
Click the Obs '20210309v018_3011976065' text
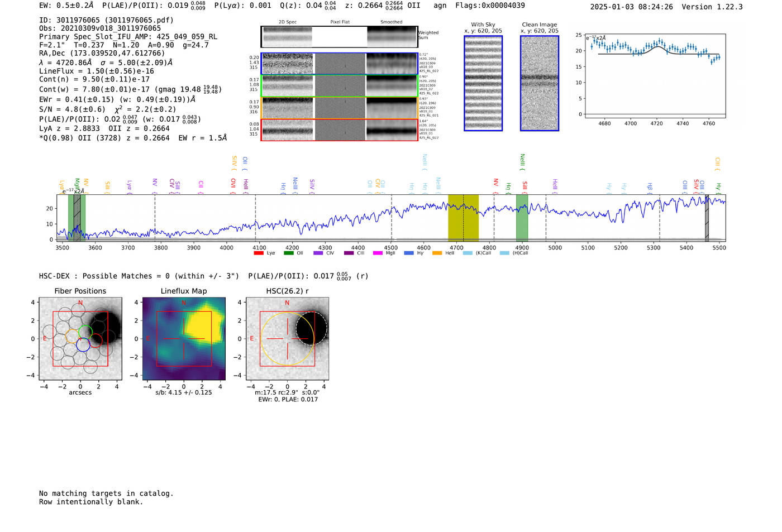100,28
